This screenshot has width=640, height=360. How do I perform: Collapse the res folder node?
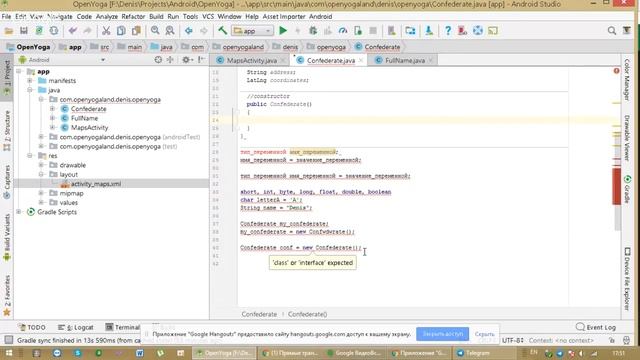pyautogui.click(x=30, y=156)
